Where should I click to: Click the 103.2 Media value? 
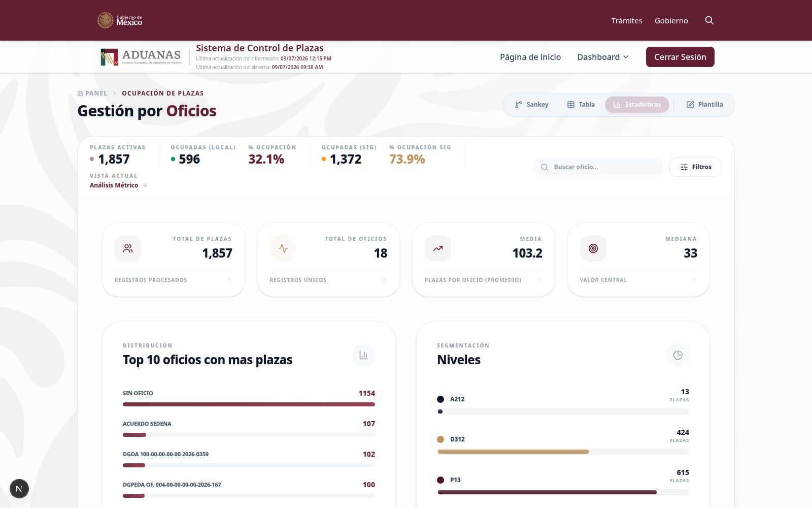click(527, 253)
